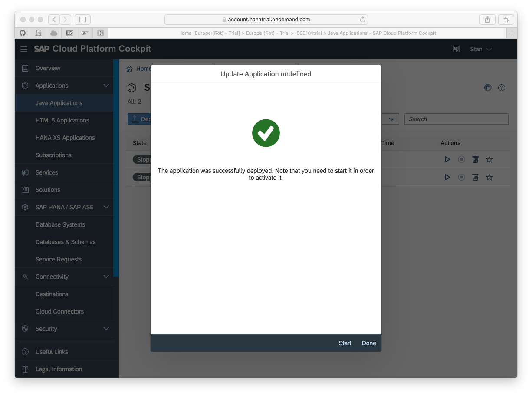532x396 pixels.
Task: Open the GitHub pinned tab
Action: pos(23,33)
